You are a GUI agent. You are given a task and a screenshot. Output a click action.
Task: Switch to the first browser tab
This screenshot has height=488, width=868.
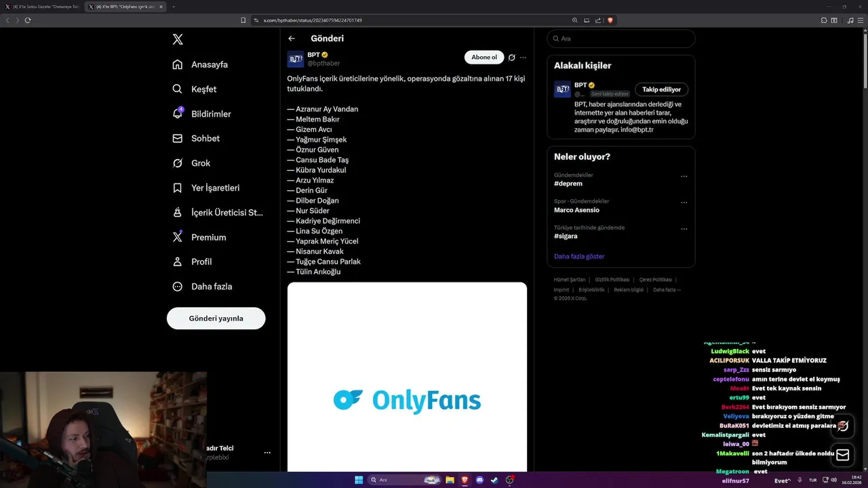pyautogui.click(x=42, y=7)
